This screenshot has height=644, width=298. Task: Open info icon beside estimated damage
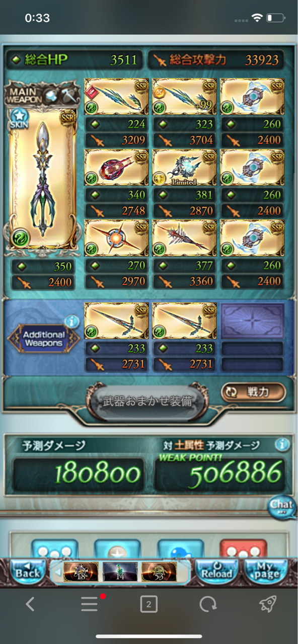tap(283, 444)
